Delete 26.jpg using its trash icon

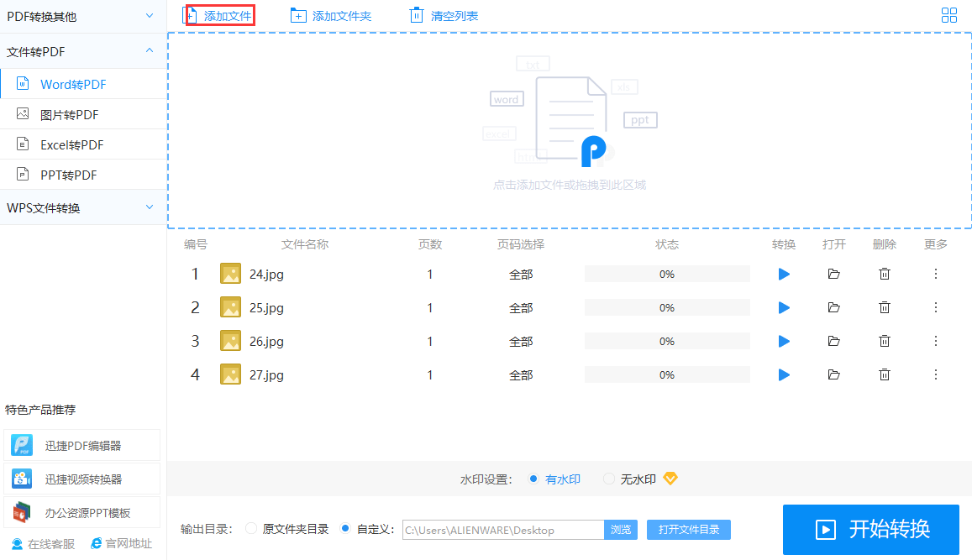885,341
